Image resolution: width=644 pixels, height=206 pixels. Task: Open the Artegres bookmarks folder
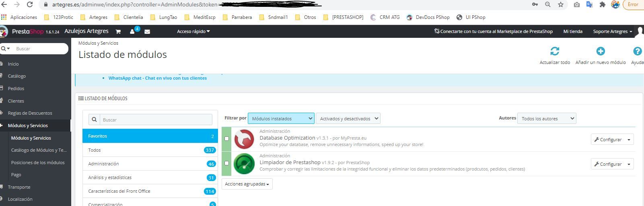94,17
